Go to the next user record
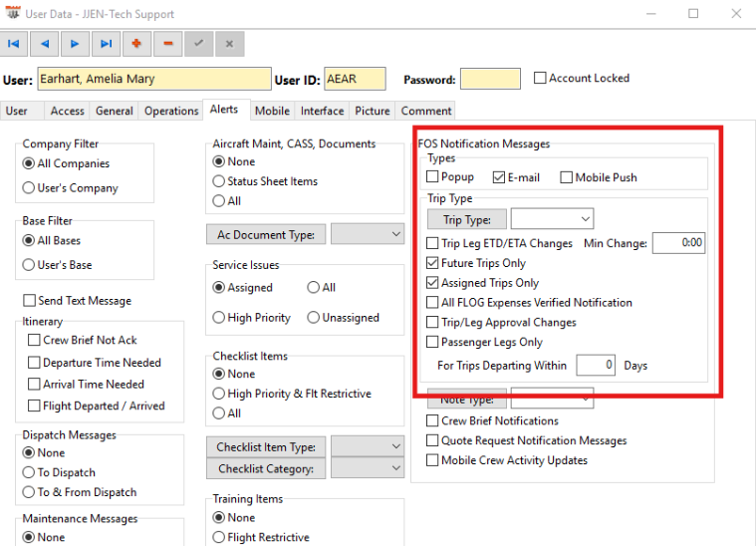The height and width of the screenshot is (546, 756). (x=75, y=44)
